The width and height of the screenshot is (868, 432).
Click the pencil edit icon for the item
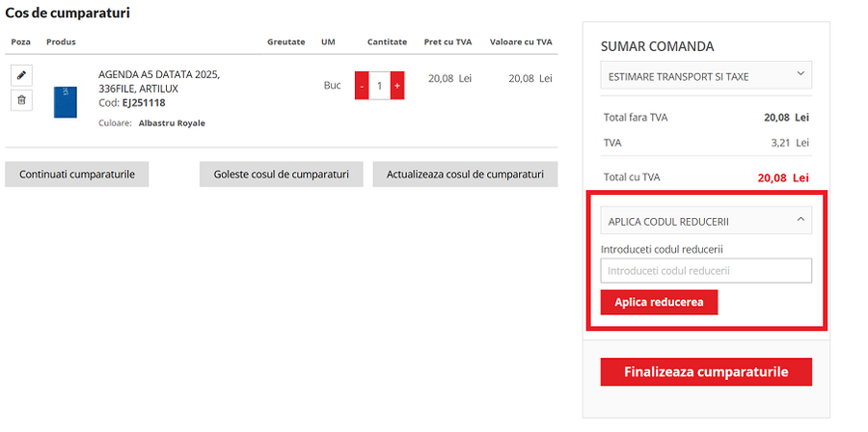click(x=22, y=75)
